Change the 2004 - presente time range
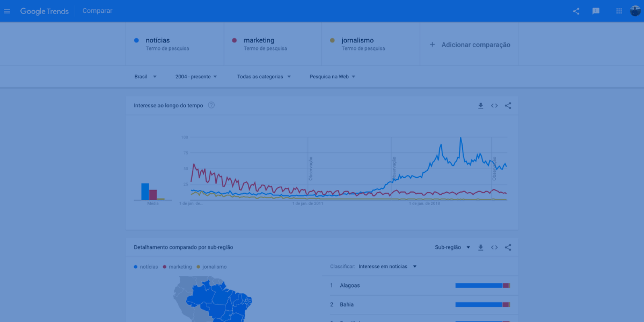Viewport: 644px width, 322px height. 196,76
